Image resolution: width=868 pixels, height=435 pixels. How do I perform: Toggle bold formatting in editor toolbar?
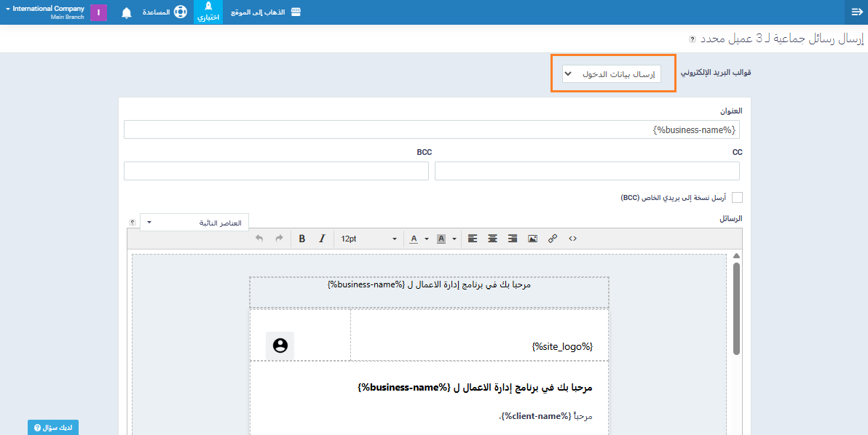301,239
